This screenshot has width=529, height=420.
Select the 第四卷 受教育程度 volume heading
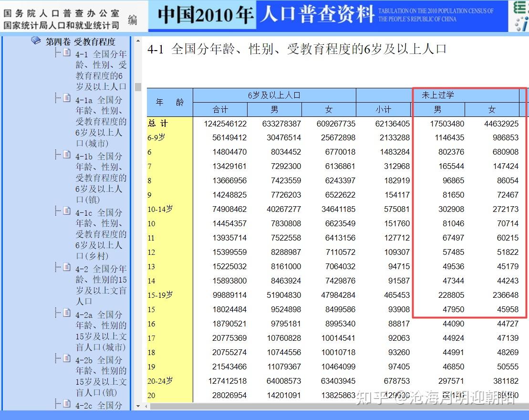coord(80,42)
